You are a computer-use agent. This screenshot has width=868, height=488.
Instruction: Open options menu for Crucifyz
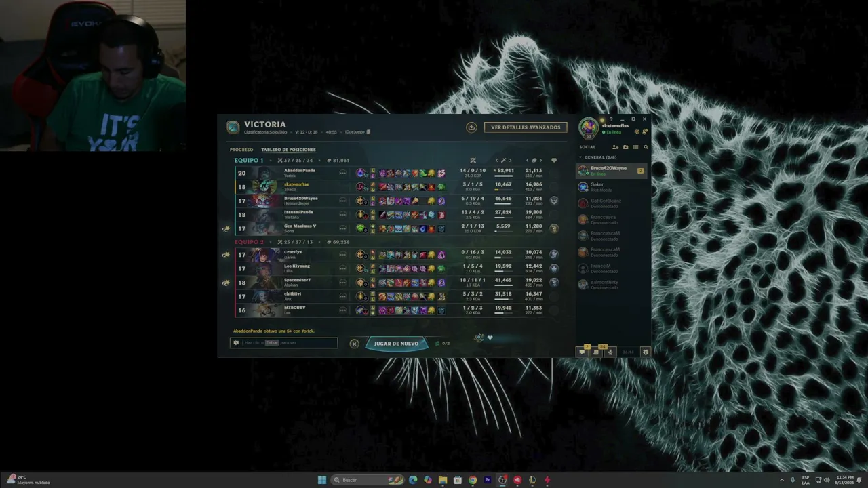pyautogui.click(x=342, y=254)
